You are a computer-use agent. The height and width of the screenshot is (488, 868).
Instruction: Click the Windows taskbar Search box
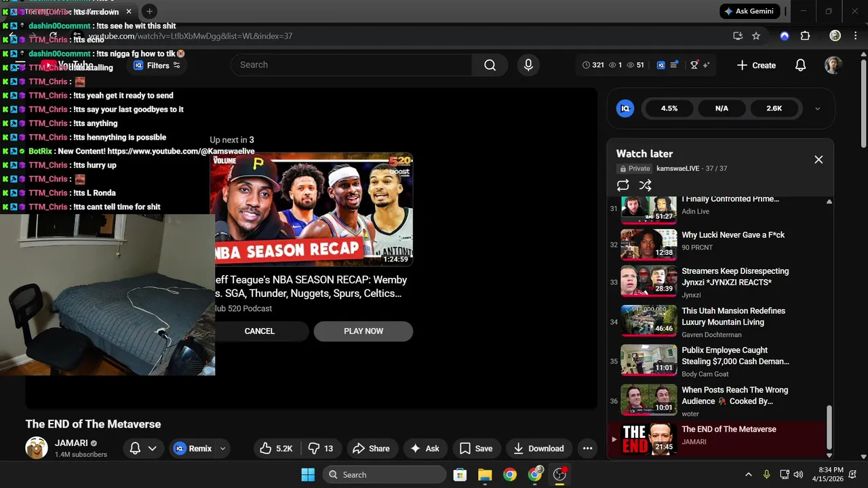(x=384, y=474)
